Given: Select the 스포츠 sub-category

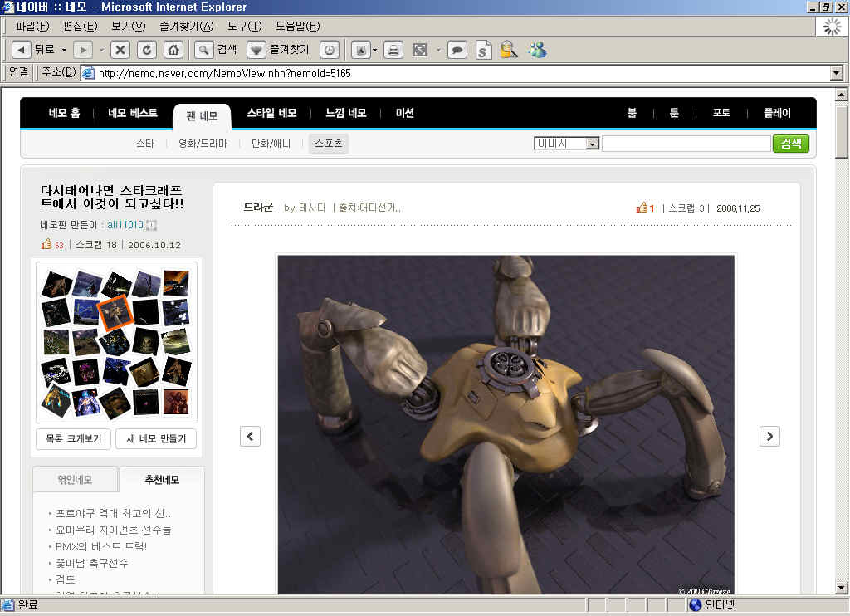Looking at the screenshot, I should [x=329, y=143].
